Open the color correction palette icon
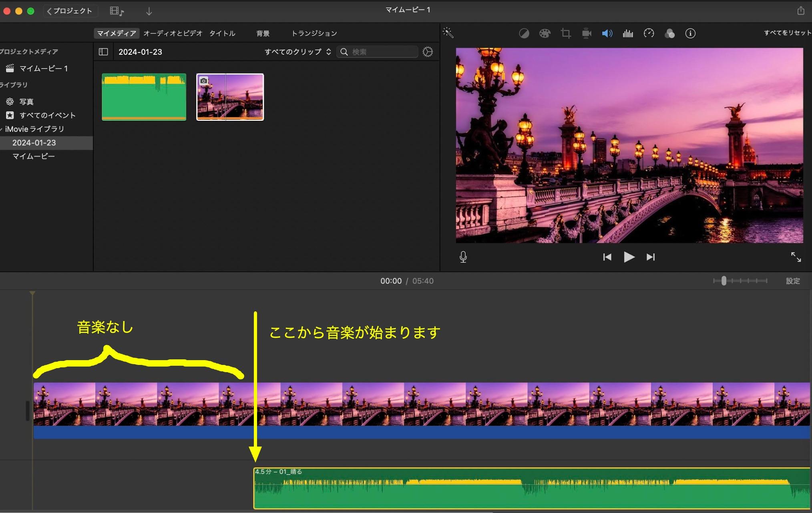812x513 pixels. (x=545, y=33)
